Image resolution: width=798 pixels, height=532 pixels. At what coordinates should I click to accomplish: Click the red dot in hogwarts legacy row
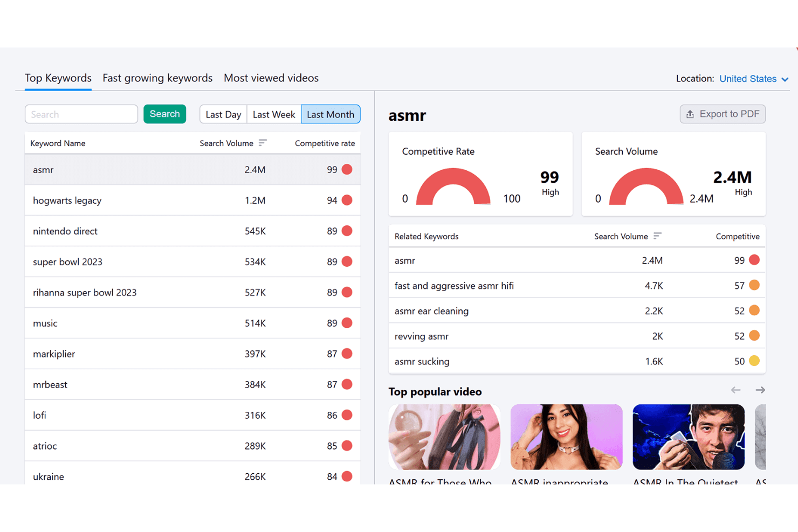pos(347,201)
